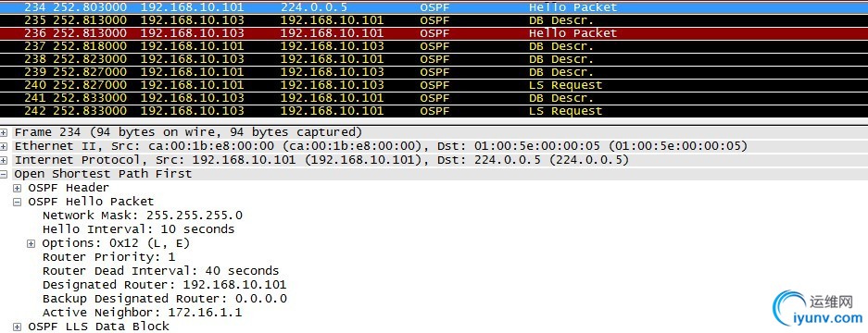
Task: Expand the Frame 234 tree node
Action: (x=5, y=133)
